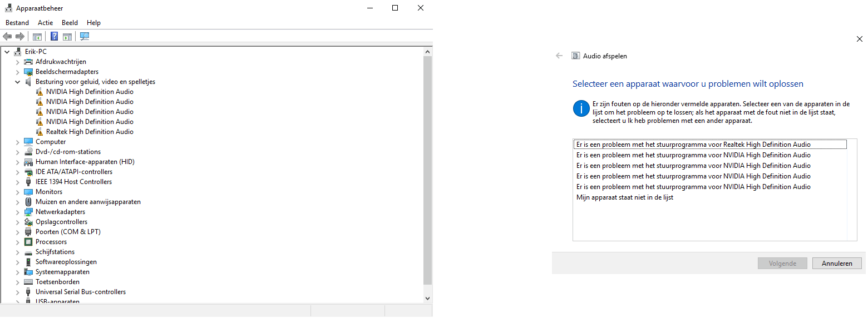Click the Volgende button

coord(782,264)
